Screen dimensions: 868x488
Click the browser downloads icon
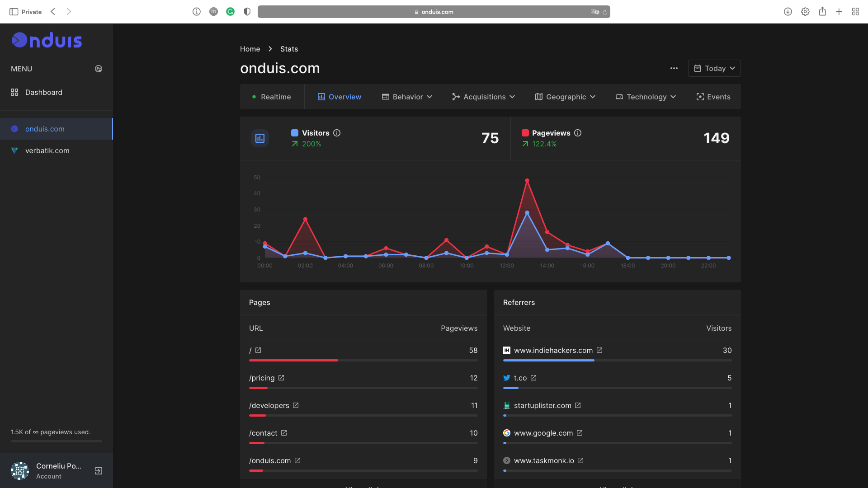coord(788,12)
